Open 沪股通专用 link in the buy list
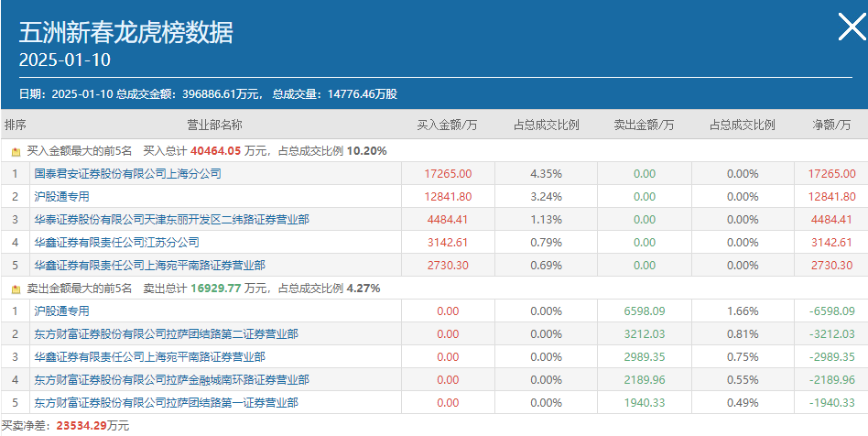This screenshot has height=436, width=868. coord(61,197)
